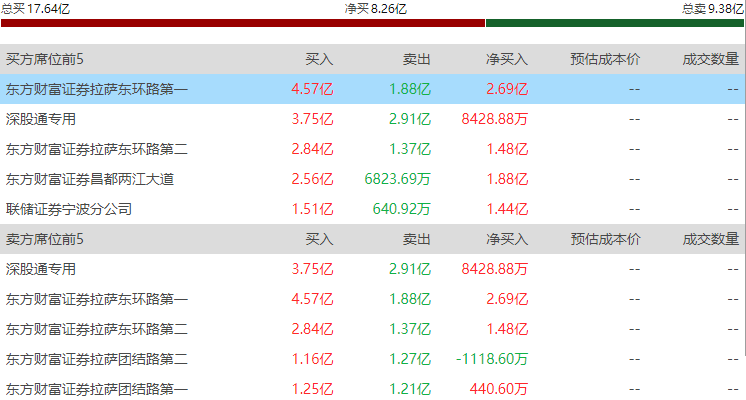Select highlighted 东方财富证券拉萨东环路第一 row in buyer section
Image resolution: width=746 pixels, height=400 pixels.
tap(372, 89)
